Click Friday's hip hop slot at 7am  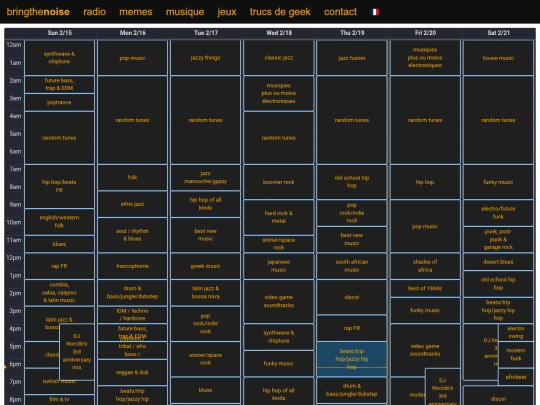(425, 182)
